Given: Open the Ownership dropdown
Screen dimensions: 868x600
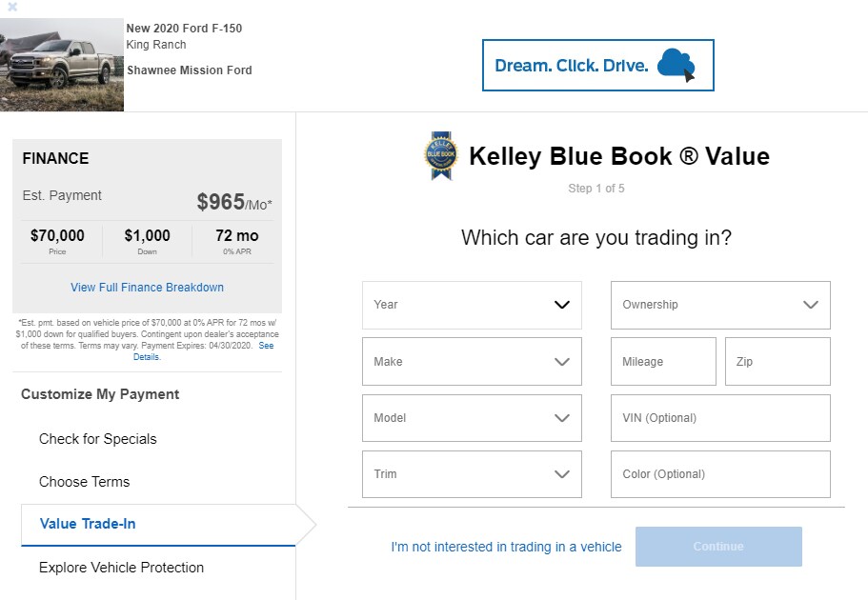Looking at the screenshot, I should coord(720,305).
